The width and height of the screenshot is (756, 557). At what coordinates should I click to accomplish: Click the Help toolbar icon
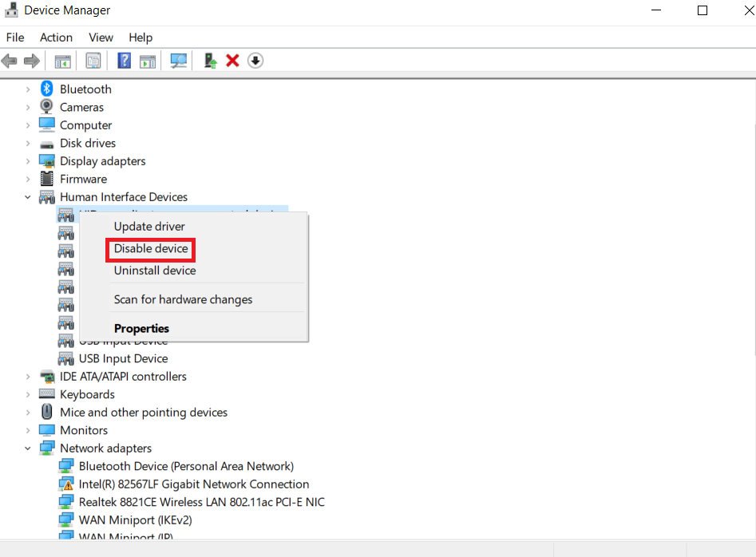click(x=124, y=61)
